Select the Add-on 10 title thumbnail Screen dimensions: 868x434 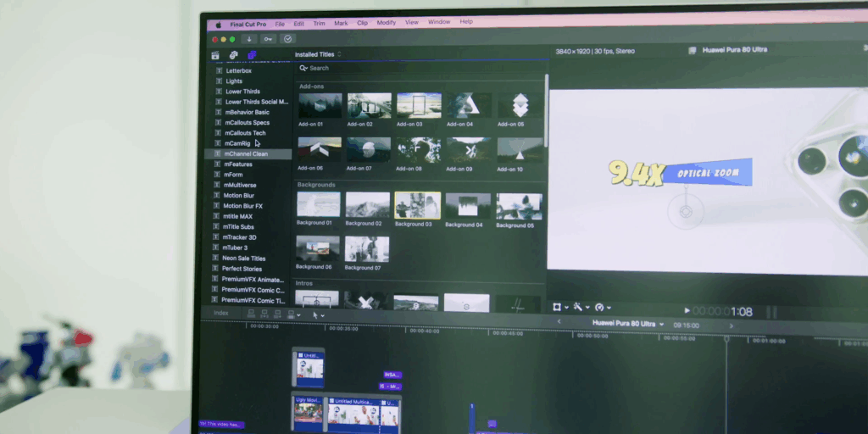(520, 150)
